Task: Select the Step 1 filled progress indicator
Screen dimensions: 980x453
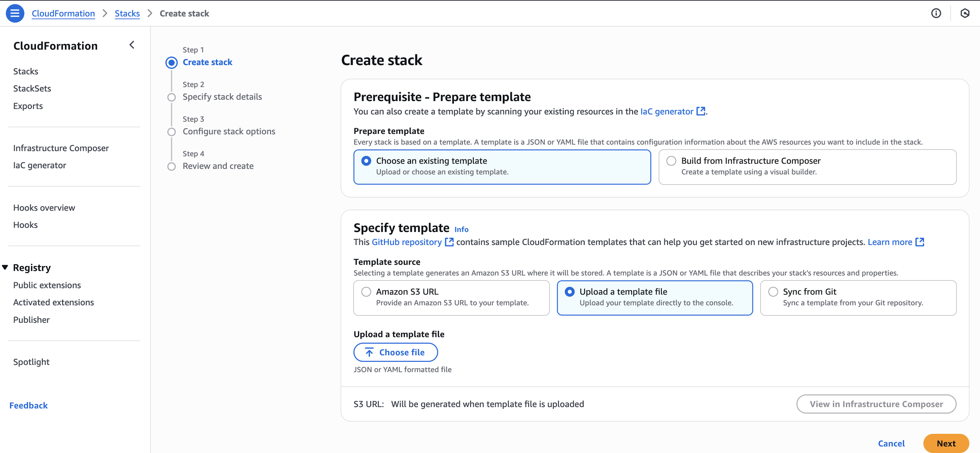Action: click(172, 62)
